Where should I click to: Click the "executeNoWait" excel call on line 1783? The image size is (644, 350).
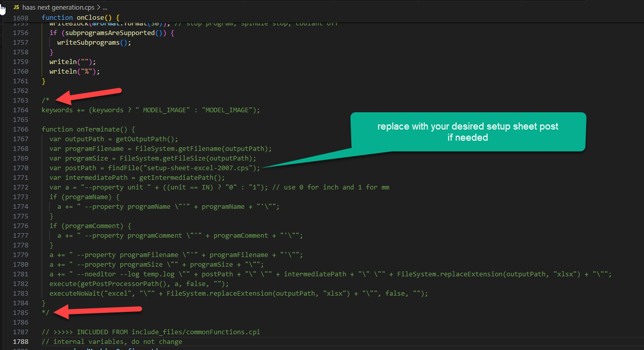[74, 293]
